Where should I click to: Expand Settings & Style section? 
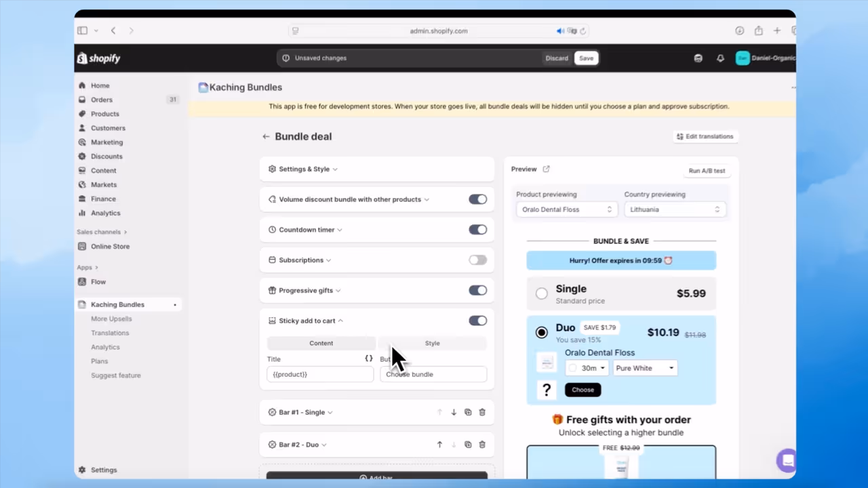tap(303, 169)
